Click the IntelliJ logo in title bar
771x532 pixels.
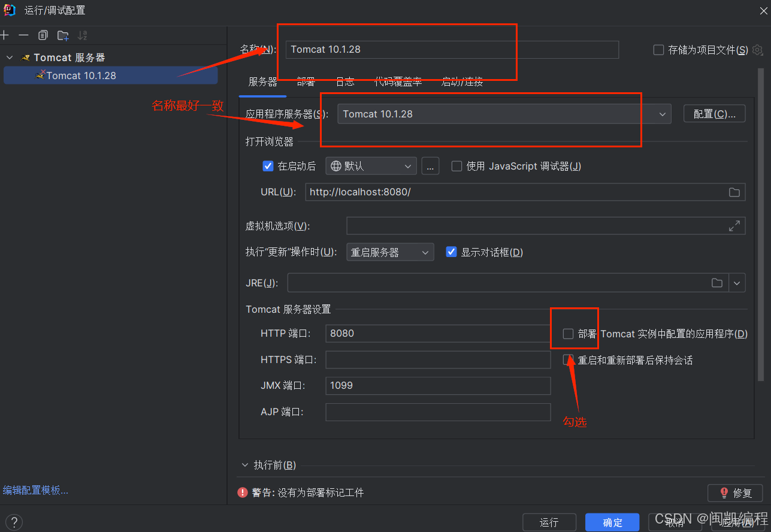click(x=10, y=10)
